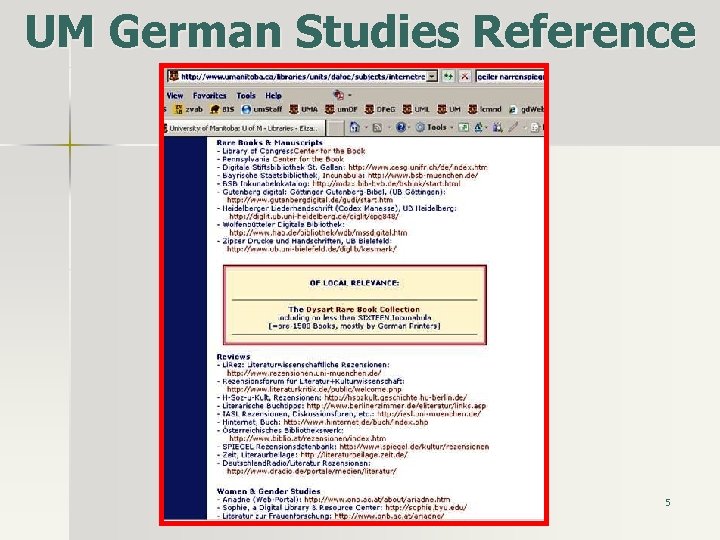Click the blank new tab button
720x540 pixels.
click(x=336, y=128)
